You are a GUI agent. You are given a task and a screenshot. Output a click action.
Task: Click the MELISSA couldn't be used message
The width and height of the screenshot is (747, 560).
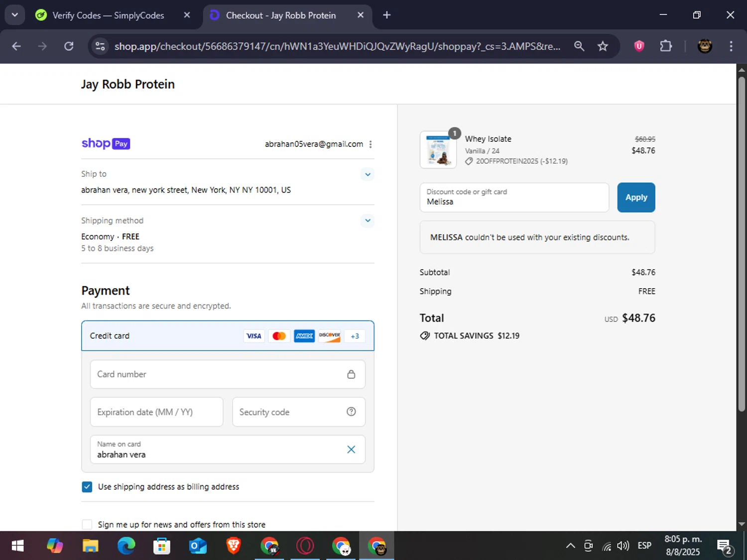click(x=537, y=237)
